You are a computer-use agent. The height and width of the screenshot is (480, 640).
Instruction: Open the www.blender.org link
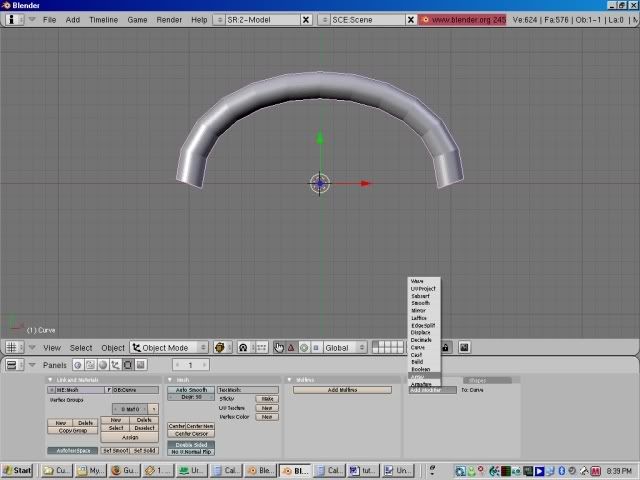(462, 20)
